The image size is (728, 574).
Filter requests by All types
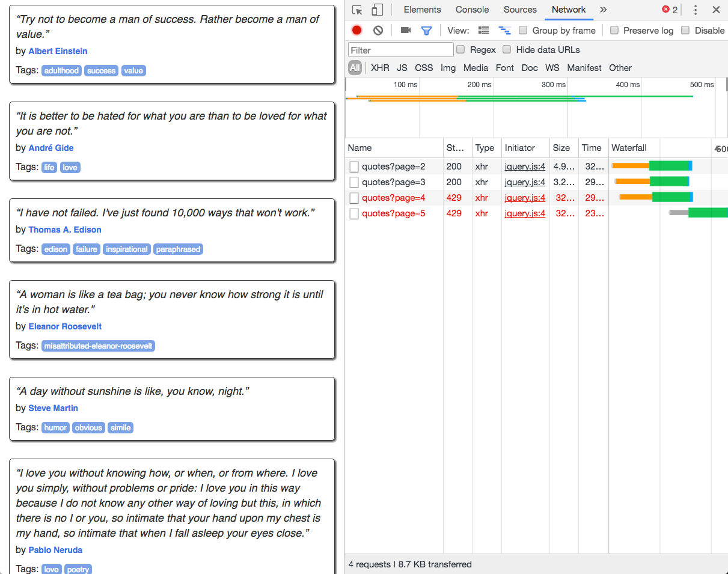(x=355, y=68)
